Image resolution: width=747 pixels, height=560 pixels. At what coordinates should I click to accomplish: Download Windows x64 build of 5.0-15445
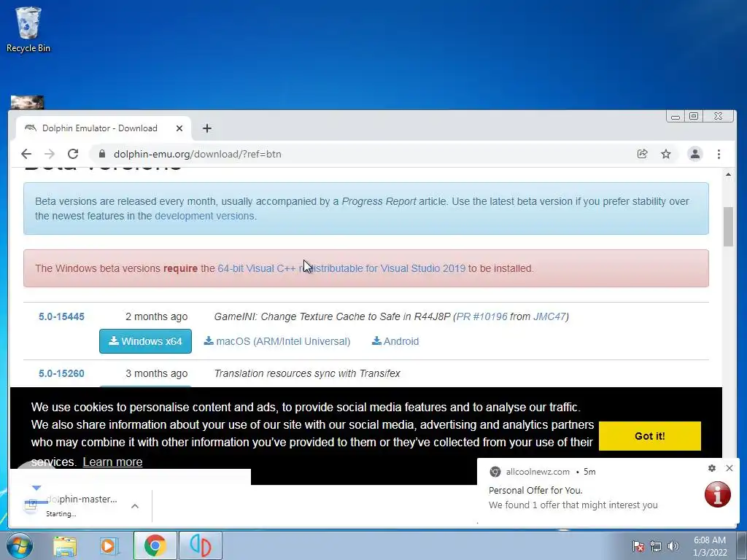(145, 341)
